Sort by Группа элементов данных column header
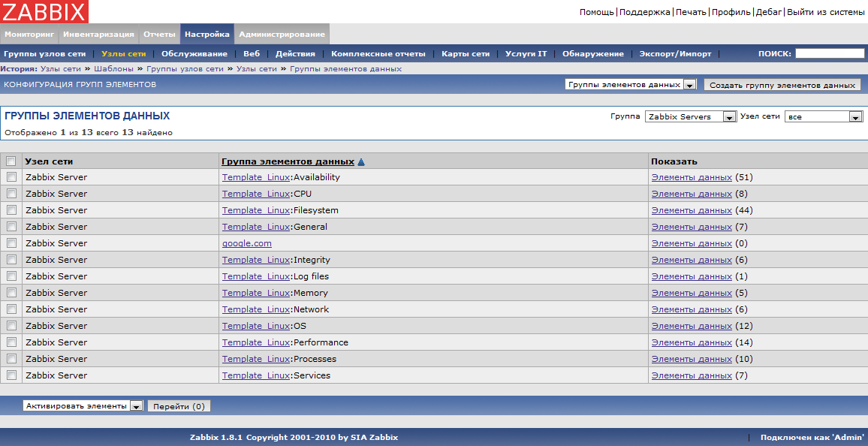 [288, 161]
